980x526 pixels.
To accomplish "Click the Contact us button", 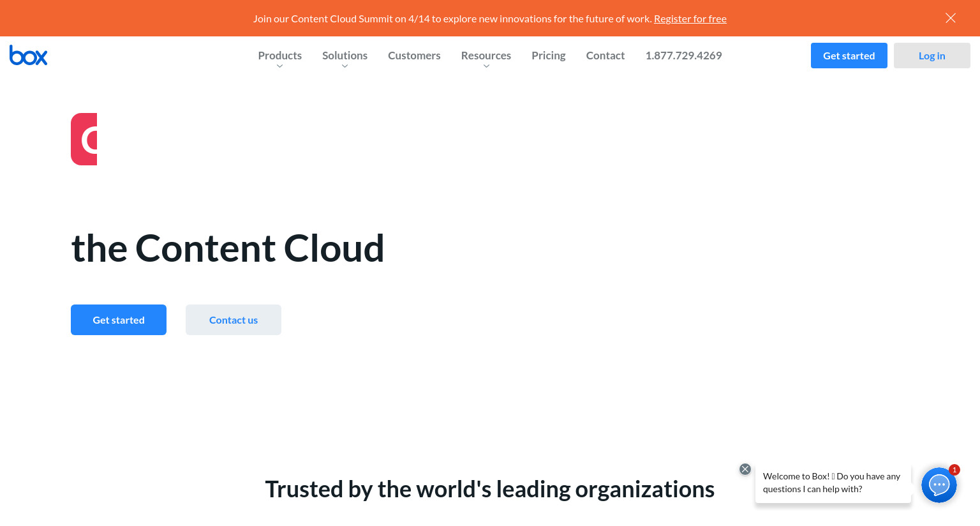I will click(234, 320).
